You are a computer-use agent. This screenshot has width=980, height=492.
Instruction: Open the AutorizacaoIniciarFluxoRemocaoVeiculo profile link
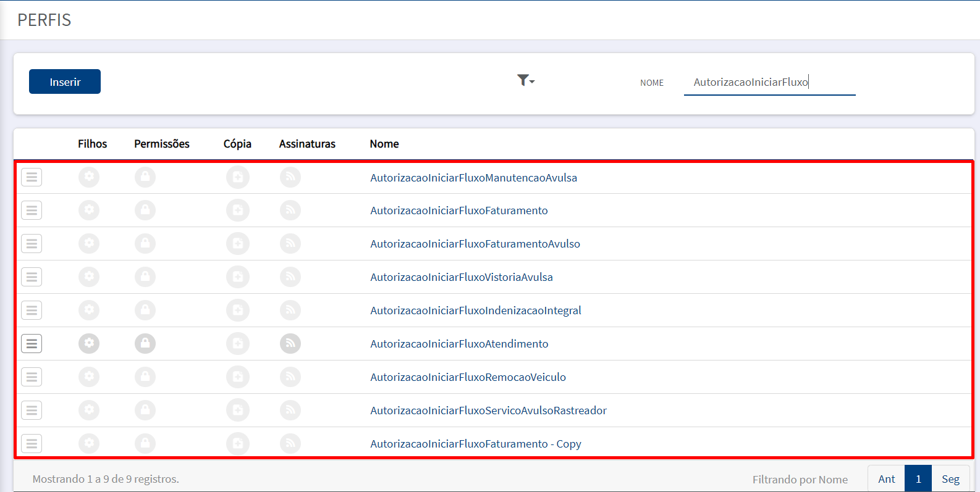[468, 377]
